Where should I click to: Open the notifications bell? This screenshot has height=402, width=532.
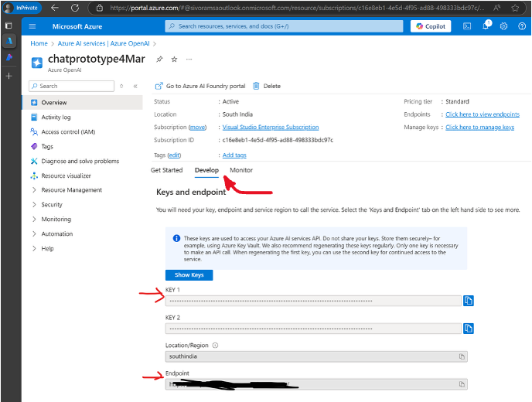[x=486, y=26]
